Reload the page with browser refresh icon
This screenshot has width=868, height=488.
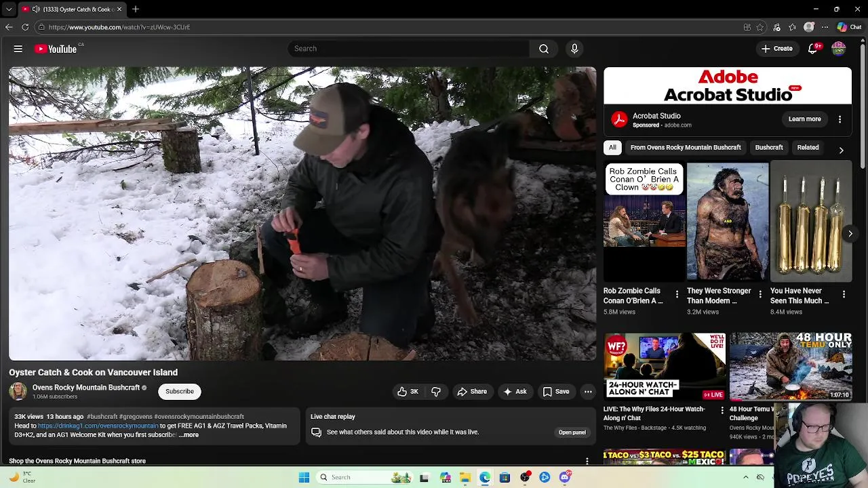pos(25,27)
